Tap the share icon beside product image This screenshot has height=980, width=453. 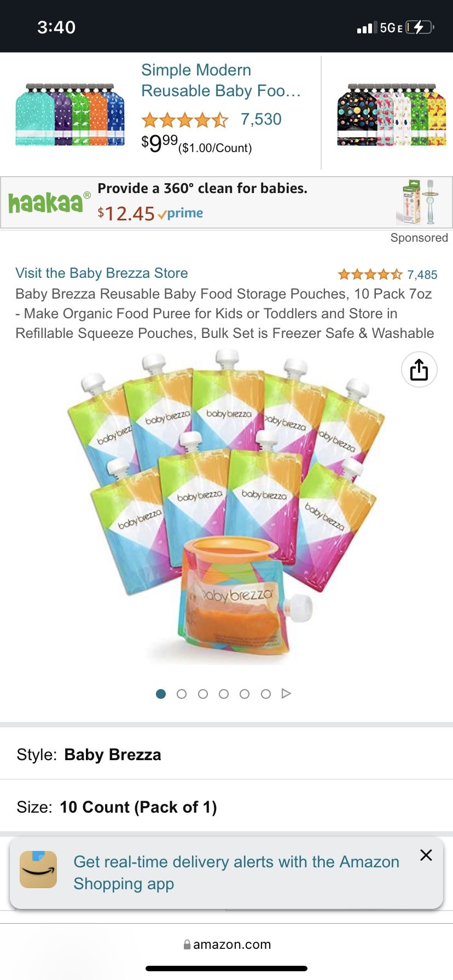419,370
